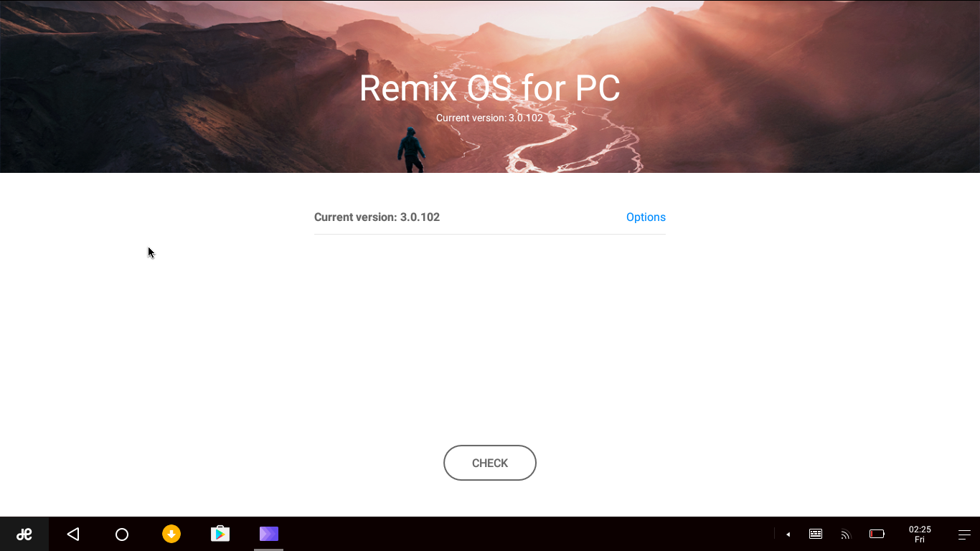Expand the hidden tray icons arrow
Viewport: 980px width, 551px height.
click(x=788, y=534)
